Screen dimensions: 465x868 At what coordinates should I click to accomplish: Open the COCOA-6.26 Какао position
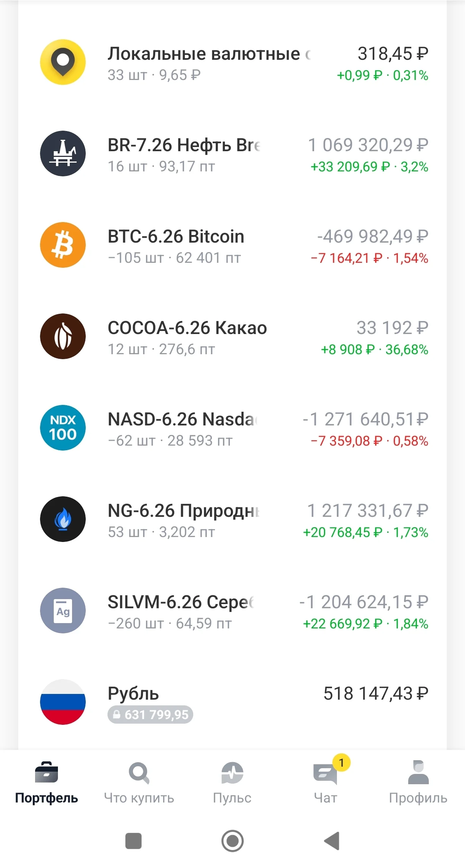(x=232, y=336)
